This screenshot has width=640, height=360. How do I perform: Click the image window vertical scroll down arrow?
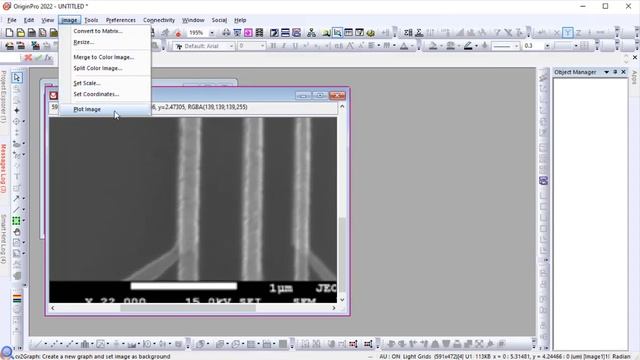click(342, 300)
